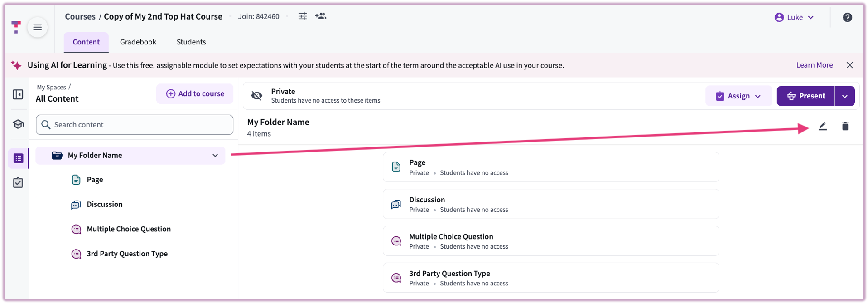Image resolution: width=868 pixels, height=304 pixels.
Task: Select My Folder Name folder row
Action: (130, 155)
